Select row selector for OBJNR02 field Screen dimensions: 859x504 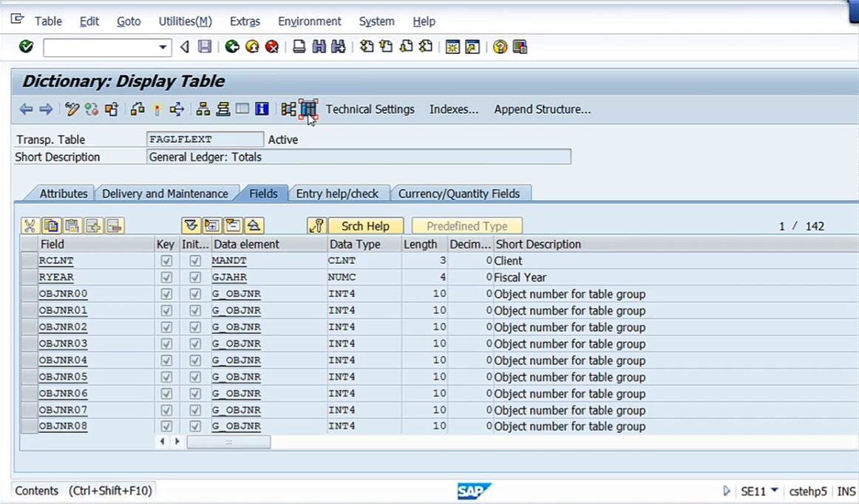[29, 327]
